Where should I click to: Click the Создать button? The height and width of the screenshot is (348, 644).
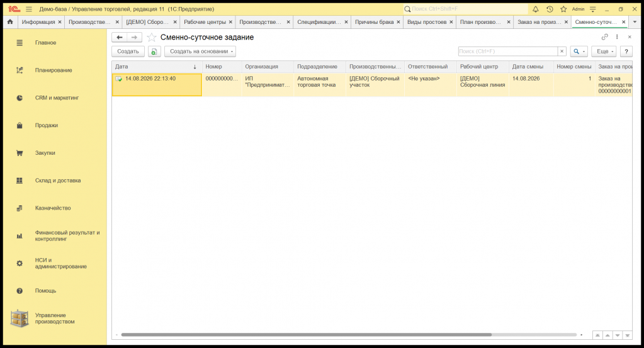pos(128,52)
